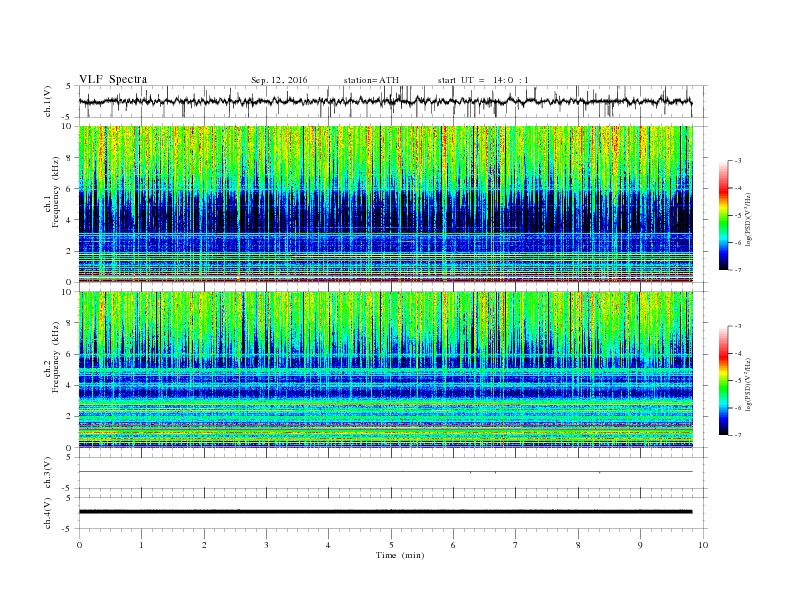The image size is (792, 612).
Task: Click the ch.1 voltage waveform trace
Action: click(385, 101)
